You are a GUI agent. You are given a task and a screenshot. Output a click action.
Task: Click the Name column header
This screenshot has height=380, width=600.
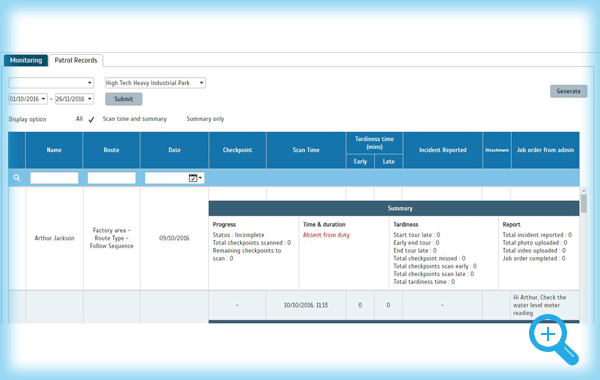(x=54, y=150)
